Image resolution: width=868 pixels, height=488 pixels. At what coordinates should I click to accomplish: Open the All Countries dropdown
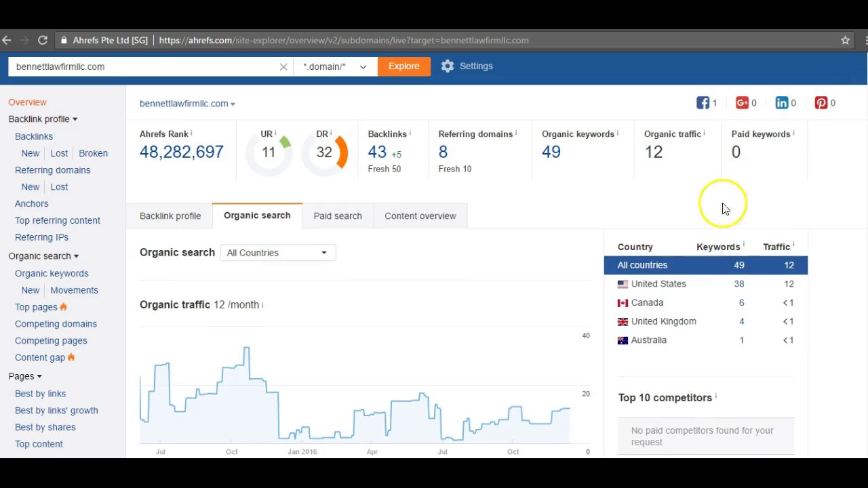(277, 253)
